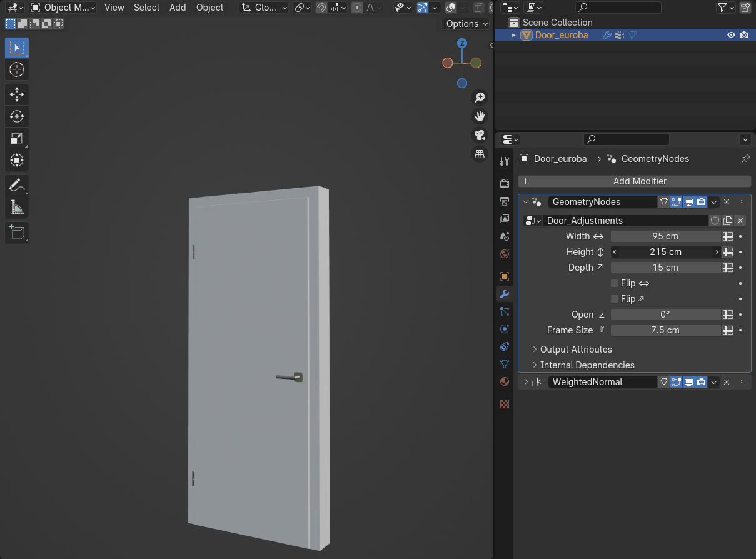The width and height of the screenshot is (756, 559).
Task: Click the viewport zoom magnifier icon
Action: click(x=480, y=98)
